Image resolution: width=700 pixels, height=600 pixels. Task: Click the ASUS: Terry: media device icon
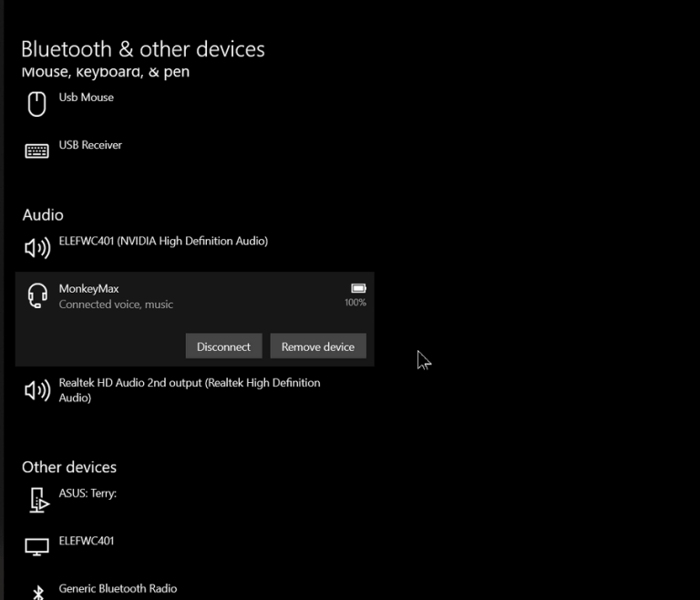pyautogui.click(x=39, y=500)
